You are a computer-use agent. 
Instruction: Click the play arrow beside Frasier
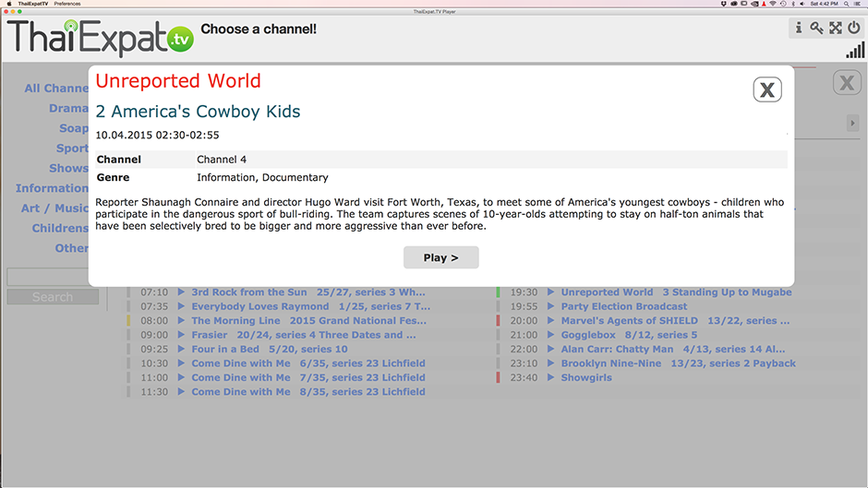(x=182, y=335)
